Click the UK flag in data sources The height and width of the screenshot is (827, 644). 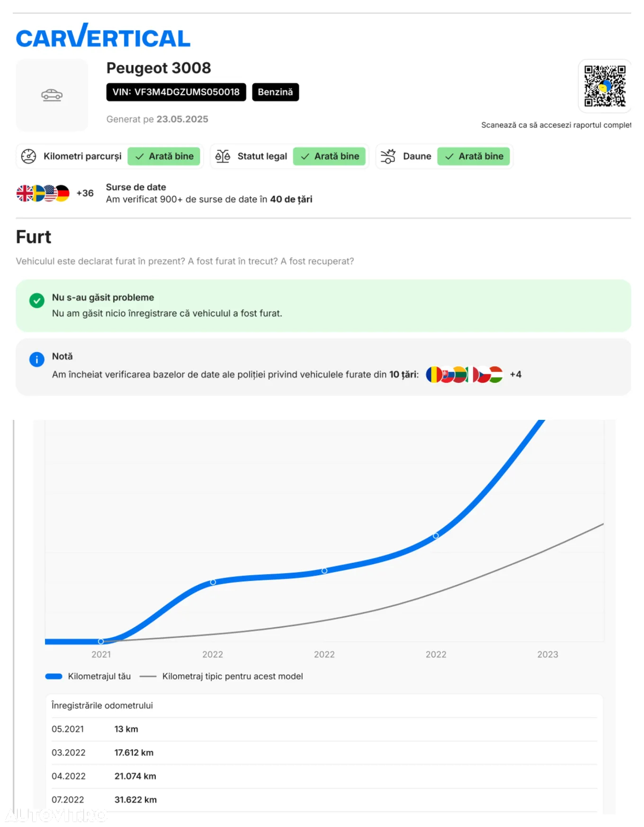coord(24,193)
